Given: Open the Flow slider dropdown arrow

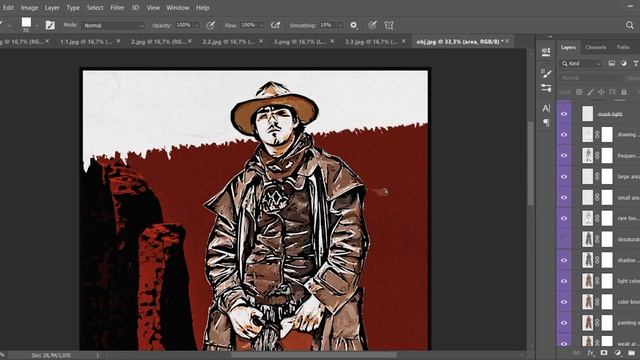Looking at the screenshot, I should (262, 25).
